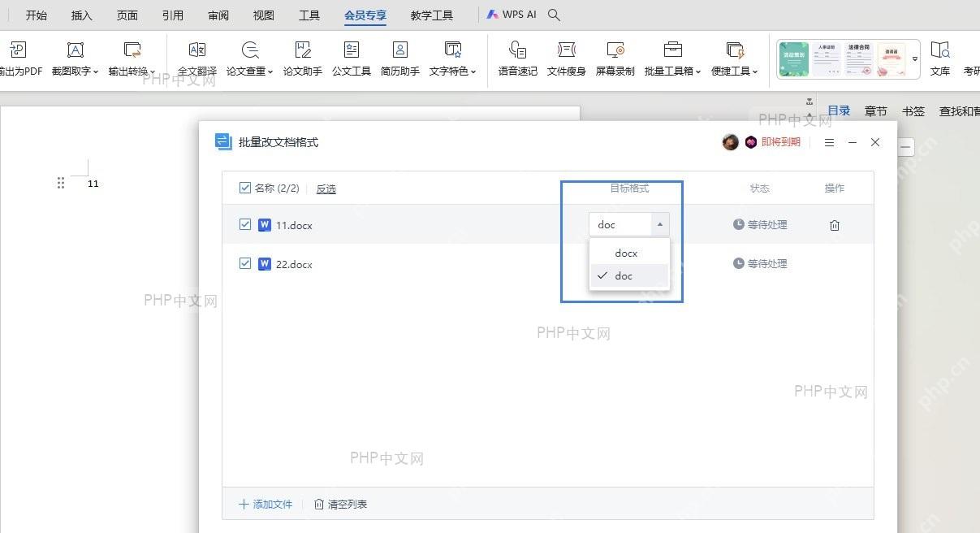
Task: Open the 公文工具 official document tool
Action: (x=352, y=58)
